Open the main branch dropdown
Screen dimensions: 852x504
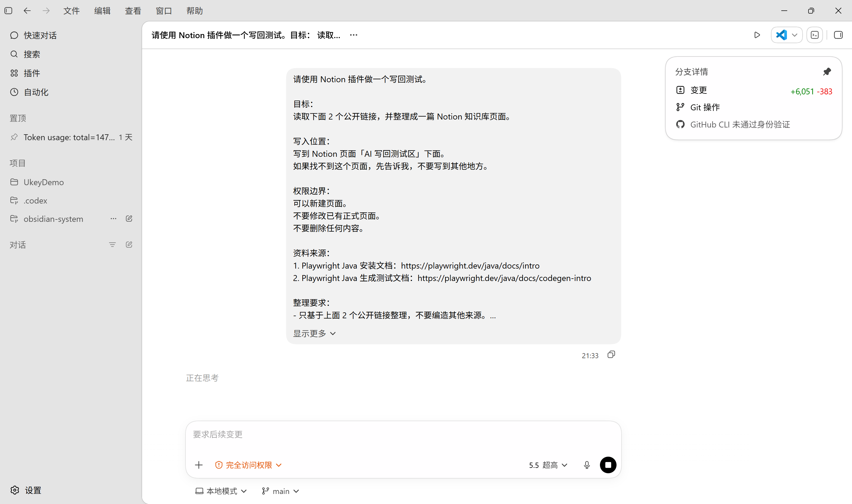[280, 491]
